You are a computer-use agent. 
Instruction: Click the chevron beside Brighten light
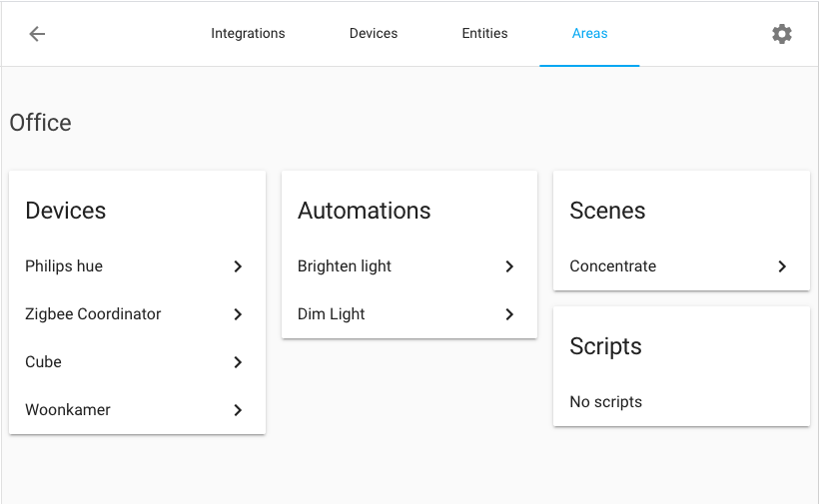(509, 266)
